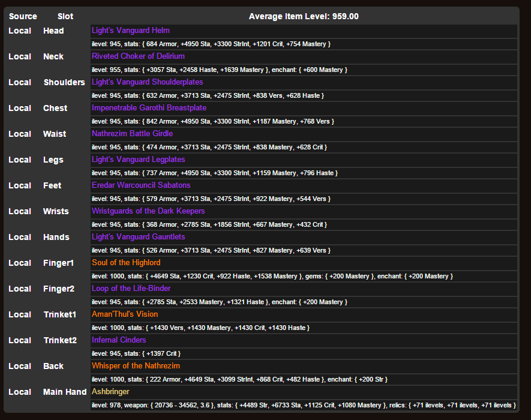Click Aman'Thul's Vision trinket link

click(x=125, y=314)
